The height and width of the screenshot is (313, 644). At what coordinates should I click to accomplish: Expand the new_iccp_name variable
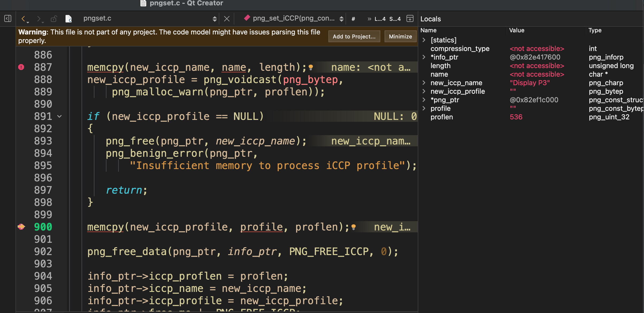pos(424,83)
